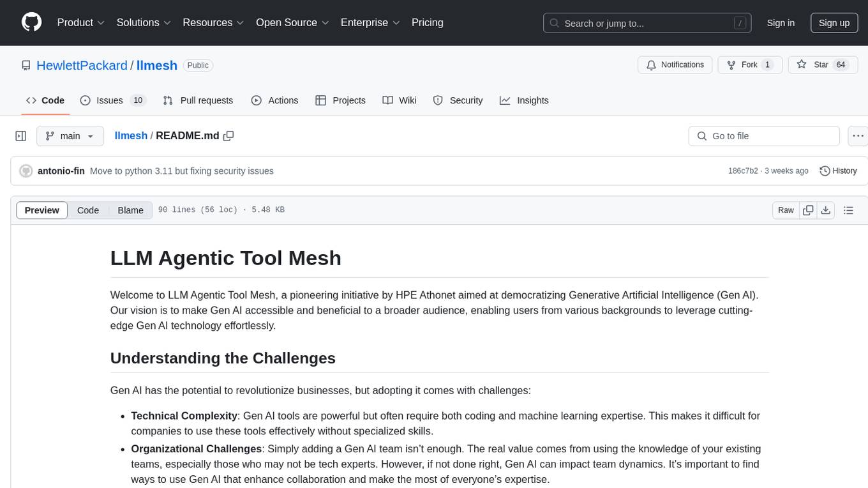Toggle the file tree side panel
Screen dimensions: 868x488
21,136
